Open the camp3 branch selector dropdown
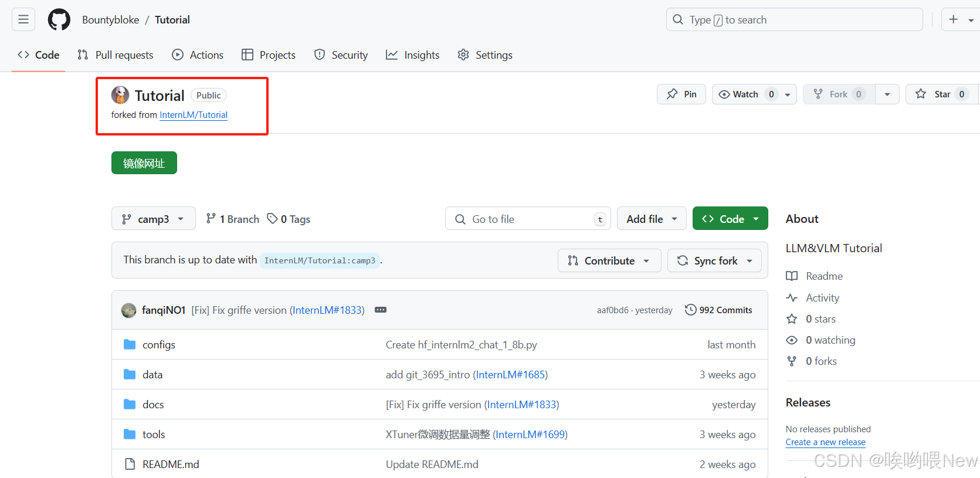 pyautogui.click(x=154, y=219)
